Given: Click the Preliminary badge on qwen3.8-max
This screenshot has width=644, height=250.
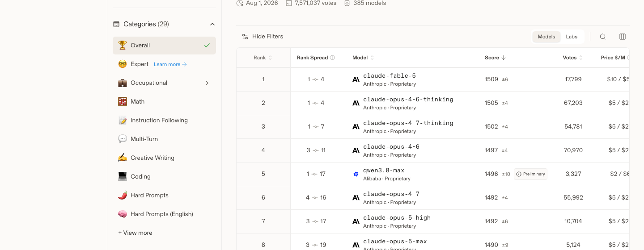Looking at the screenshot, I should click(530, 174).
